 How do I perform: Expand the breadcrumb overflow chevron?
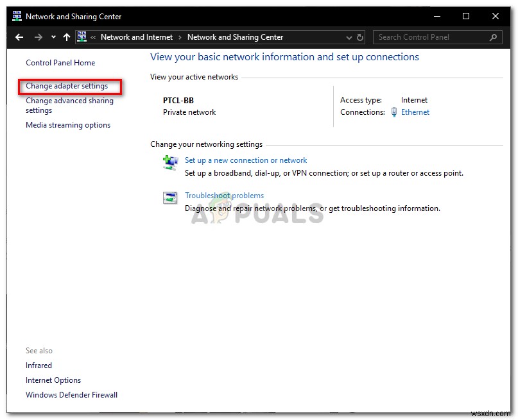pos(93,38)
